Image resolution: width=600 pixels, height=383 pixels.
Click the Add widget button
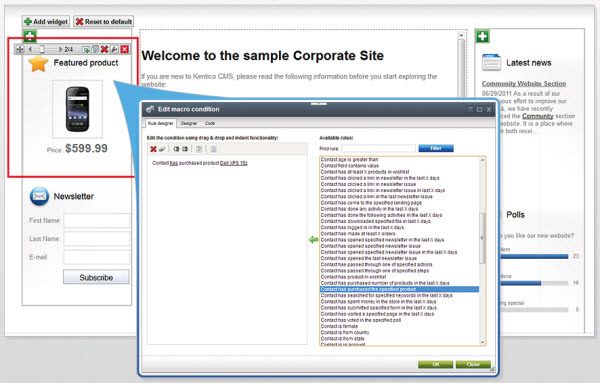(46, 21)
